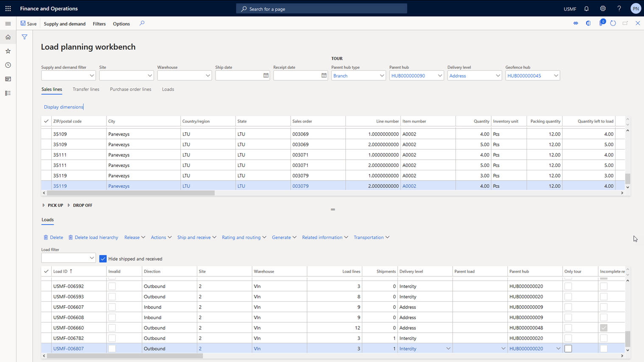Image resolution: width=644 pixels, height=362 pixels.
Task: Toggle Invalid checkbox for load USMF-006592
Action: point(112,286)
